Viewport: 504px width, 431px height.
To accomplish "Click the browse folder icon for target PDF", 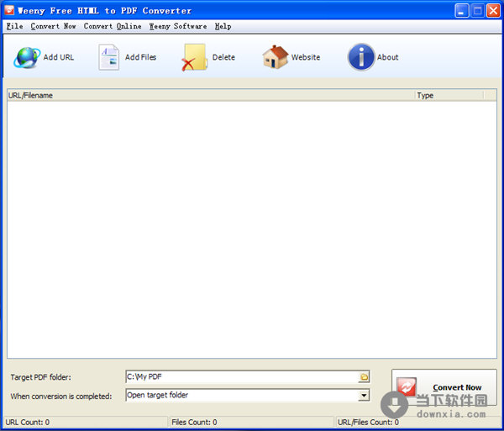I will pos(364,376).
